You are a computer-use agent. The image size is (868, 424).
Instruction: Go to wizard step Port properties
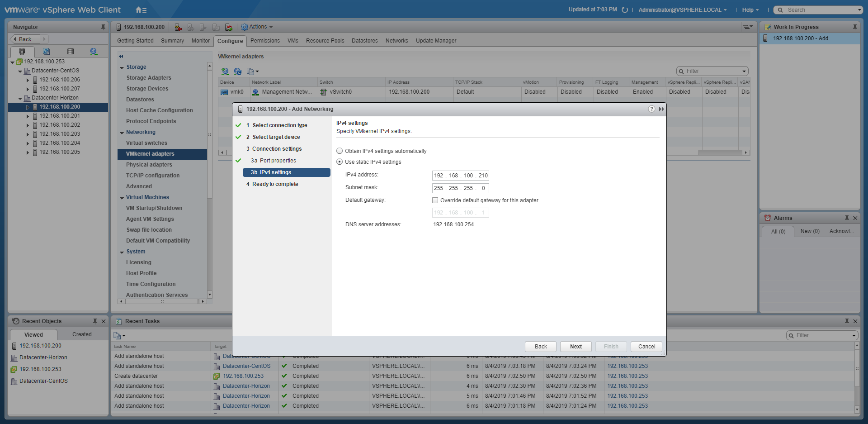pyautogui.click(x=278, y=161)
